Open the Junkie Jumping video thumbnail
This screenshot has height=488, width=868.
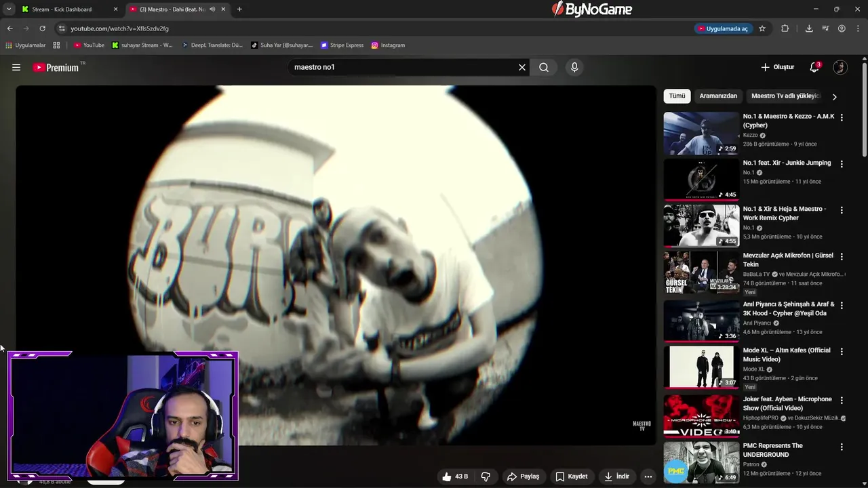click(701, 180)
